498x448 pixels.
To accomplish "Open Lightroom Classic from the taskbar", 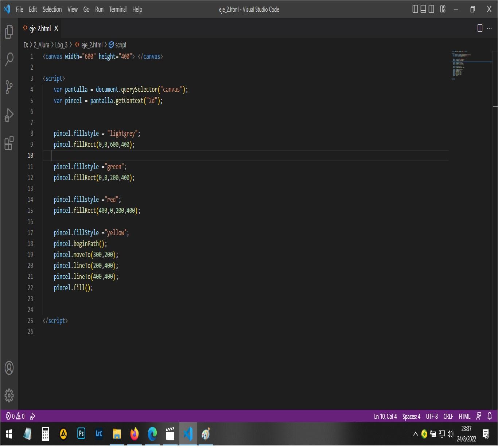I will (99, 434).
